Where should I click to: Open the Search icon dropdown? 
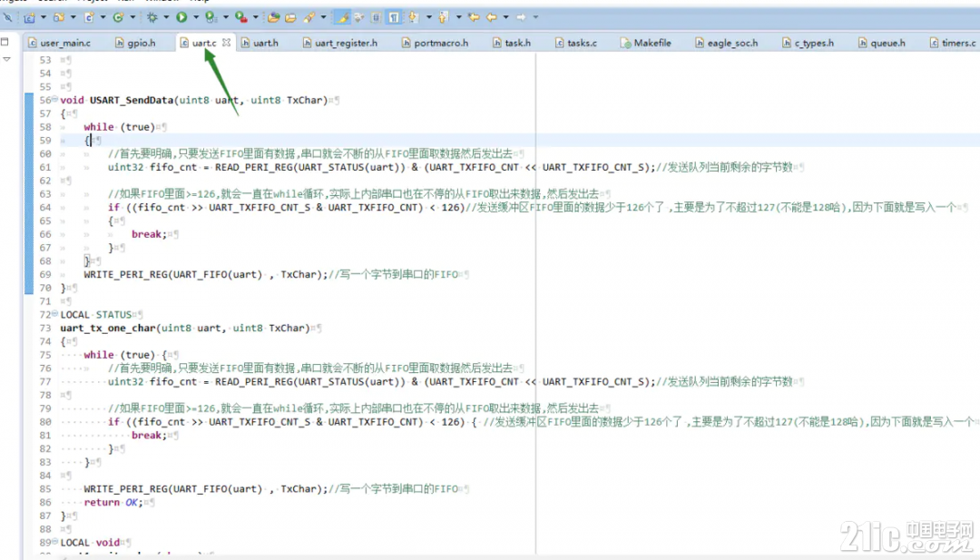[x=323, y=17]
